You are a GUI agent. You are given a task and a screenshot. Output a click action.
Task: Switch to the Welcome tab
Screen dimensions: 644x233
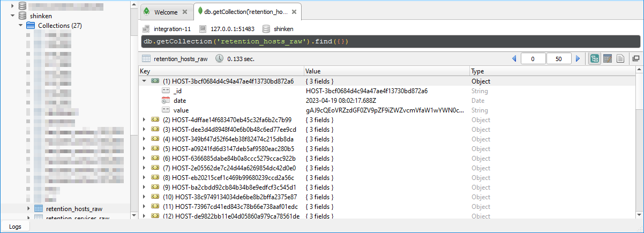coord(165,12)
